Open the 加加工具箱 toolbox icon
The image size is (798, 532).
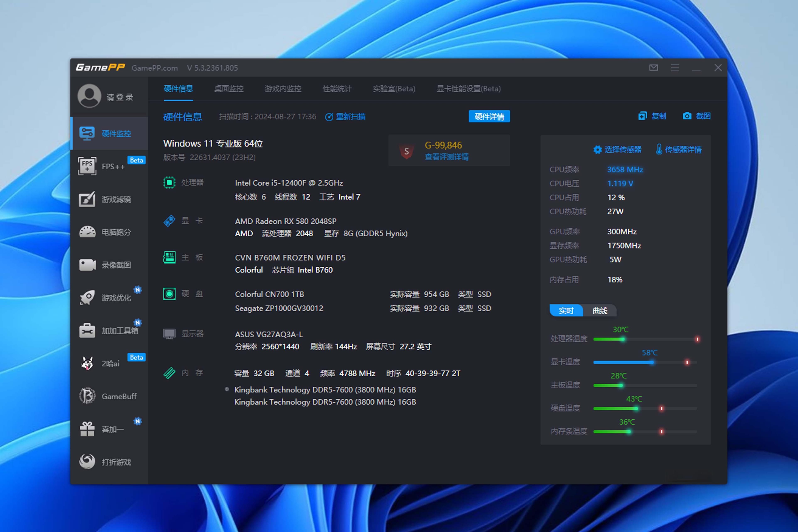tap(87, 330)
